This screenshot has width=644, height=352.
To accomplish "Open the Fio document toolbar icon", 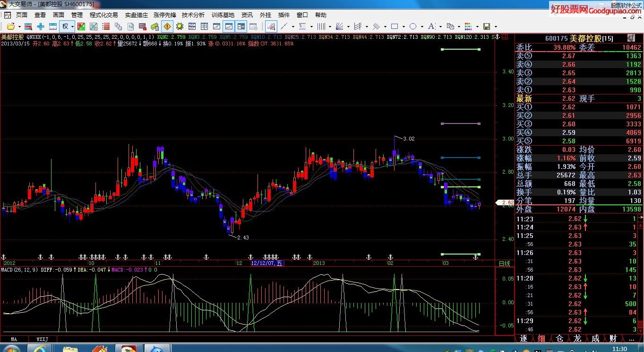I will coord(130,26).
